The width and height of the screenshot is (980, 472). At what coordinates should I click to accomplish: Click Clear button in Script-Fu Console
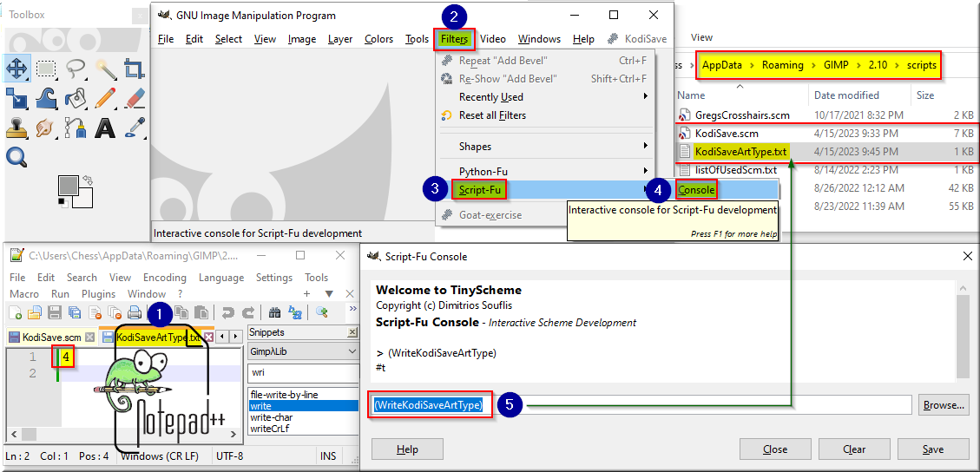854,449
